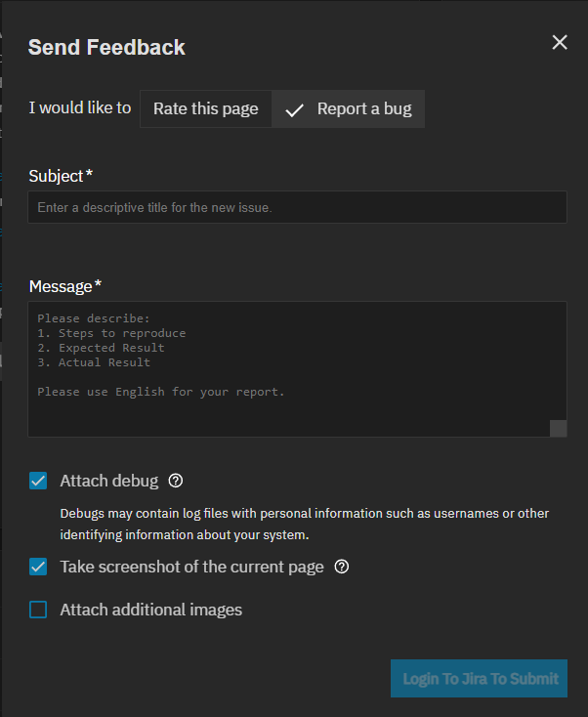Click the 'Attach debug' label text
Image resolution: width=588 pixels, height=717 pixels.
pyautogui.click(x=108, y=481)
